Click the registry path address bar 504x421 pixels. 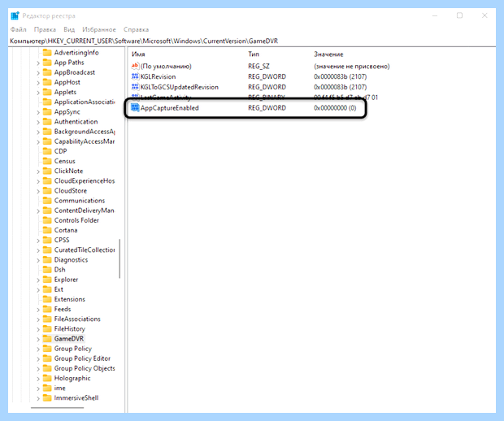tap(252, 41)
